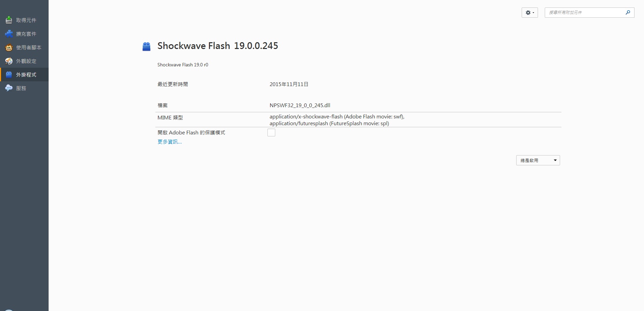Click the 外掛程式 blue brick icon
This screenshot has width=644, height=311.
click(x=9, y=75)
